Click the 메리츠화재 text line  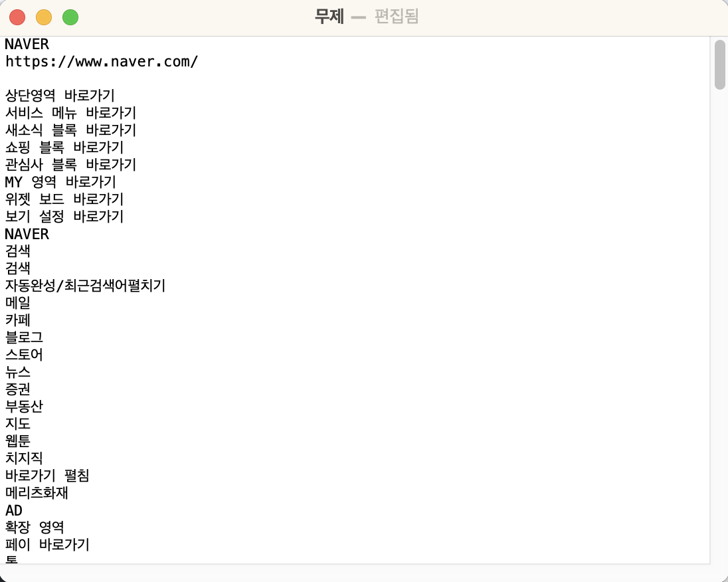pos(37,493)
